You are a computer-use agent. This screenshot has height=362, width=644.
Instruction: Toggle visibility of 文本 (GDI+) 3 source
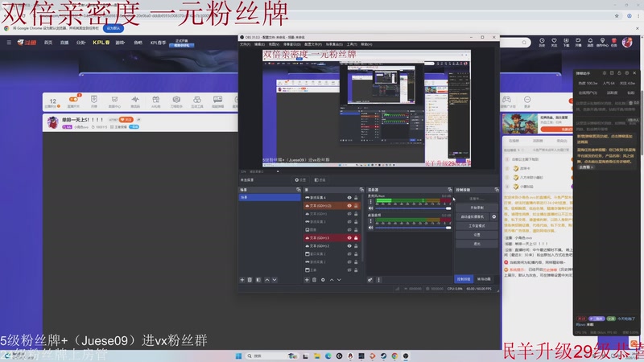349,237
